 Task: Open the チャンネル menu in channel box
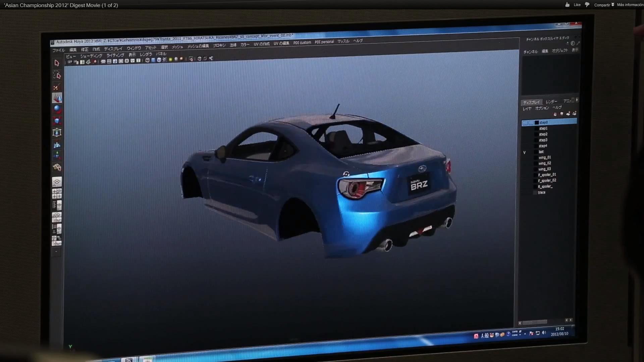tap(531, 52)
